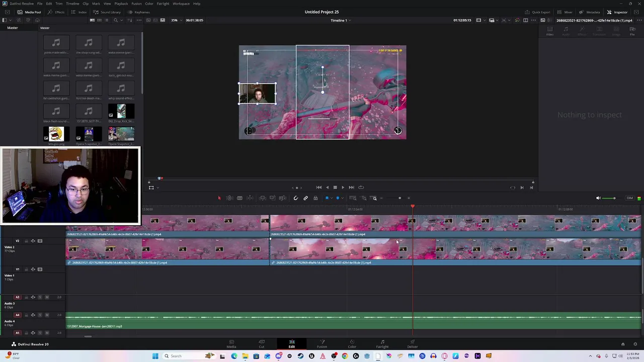The width and height of the screenshot is (644, 362).
Task: Switch to the Color page
Action: pyautogui.click(x=352, y=344)
